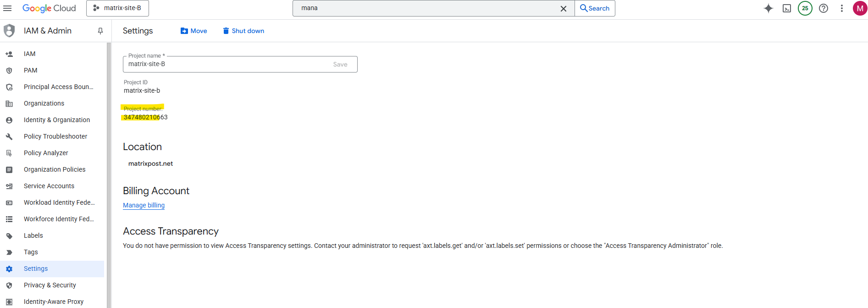
Task: Click the Organization Policies list icon
Action: point(9,170)
